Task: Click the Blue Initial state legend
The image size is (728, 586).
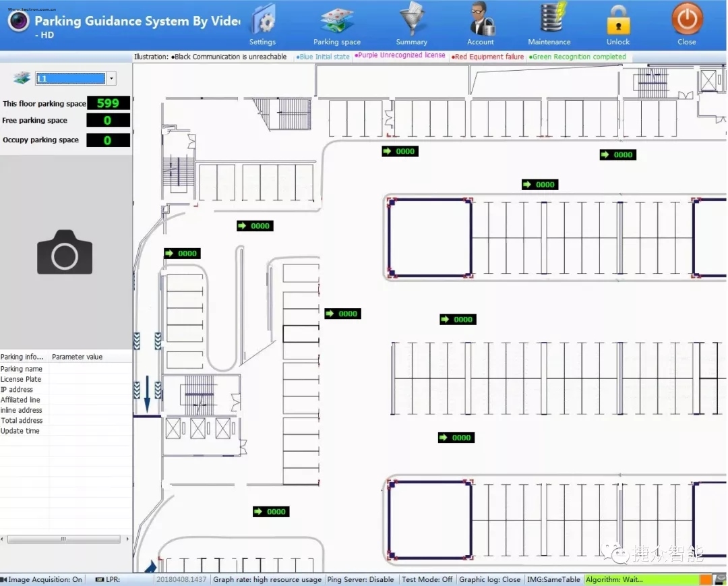Action: [323, 57]
